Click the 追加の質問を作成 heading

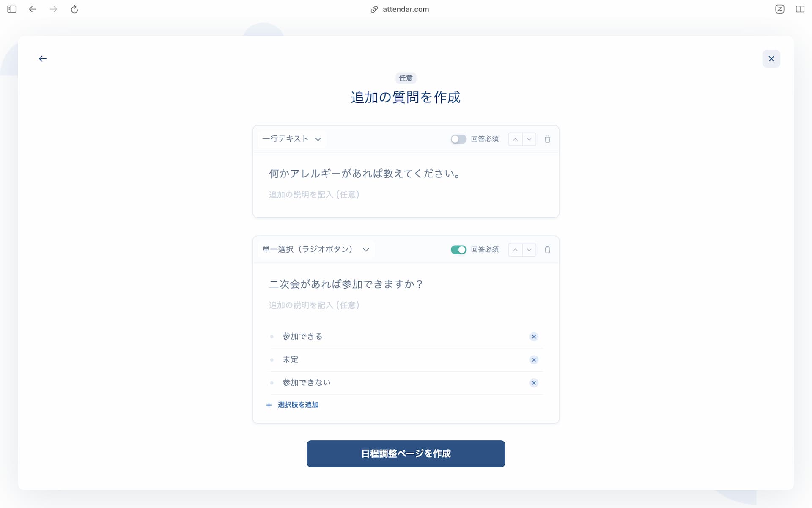click(x=406, y=97)
